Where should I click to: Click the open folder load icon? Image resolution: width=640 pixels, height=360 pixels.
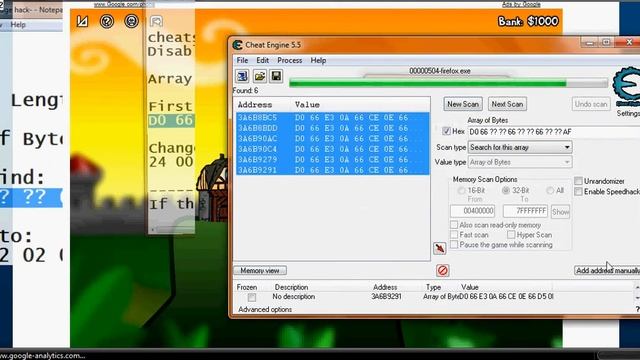260,76
